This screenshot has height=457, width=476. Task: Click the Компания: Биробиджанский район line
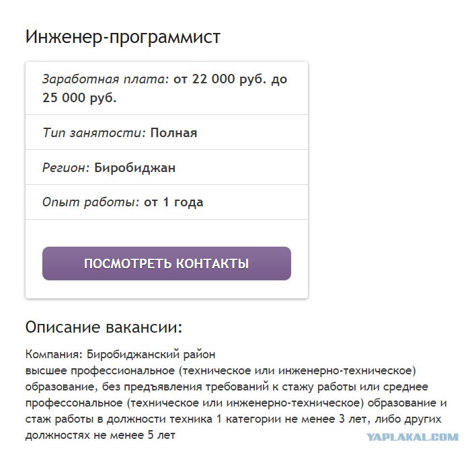click(120, 354)
